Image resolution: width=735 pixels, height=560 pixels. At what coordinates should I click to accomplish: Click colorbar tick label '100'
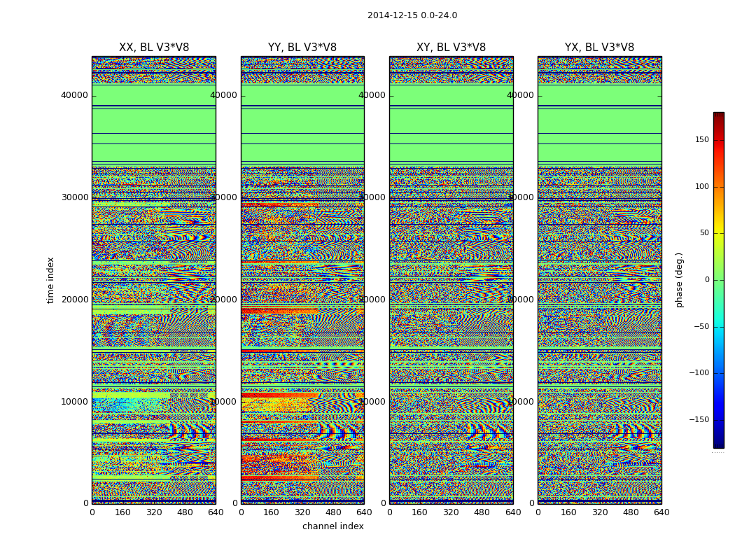(702, 186)
